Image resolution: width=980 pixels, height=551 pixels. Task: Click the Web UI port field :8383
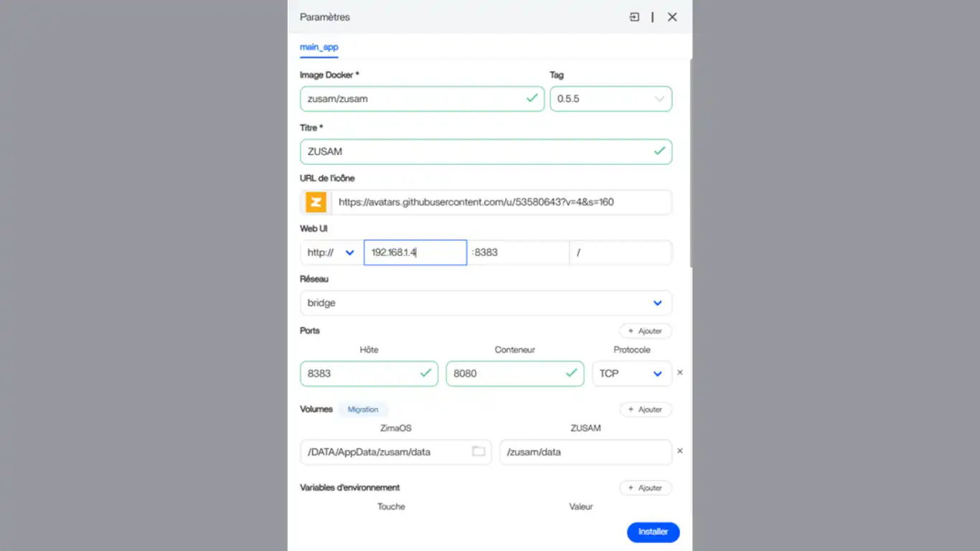point(518,253)
